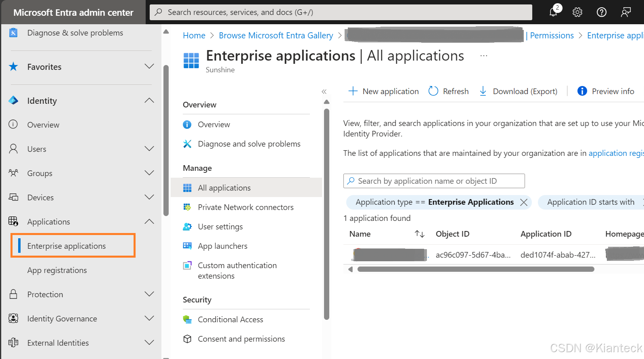
Task: Remove the Application type filter
Action: [524, 202]
